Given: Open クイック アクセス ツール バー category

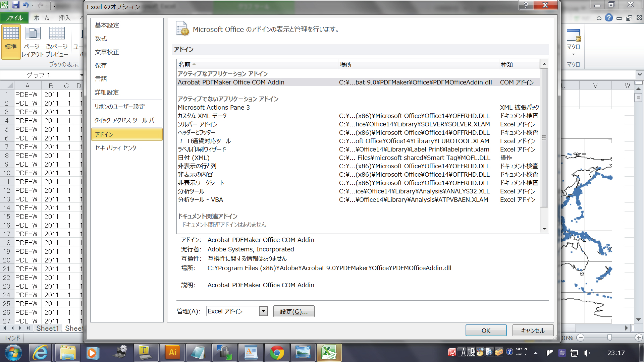Looking at the screenshot, I should point(127,120).
